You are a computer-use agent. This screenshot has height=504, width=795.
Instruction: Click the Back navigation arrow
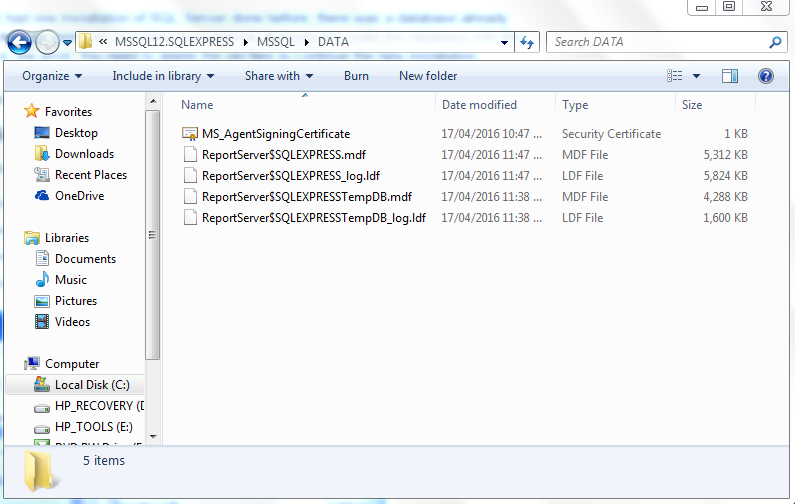coord(19,42)
